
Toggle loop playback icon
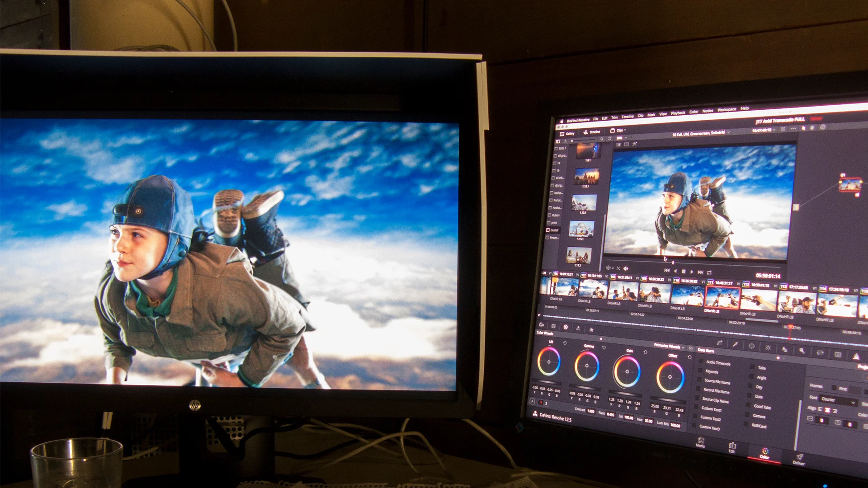click(x=709, y=273)
